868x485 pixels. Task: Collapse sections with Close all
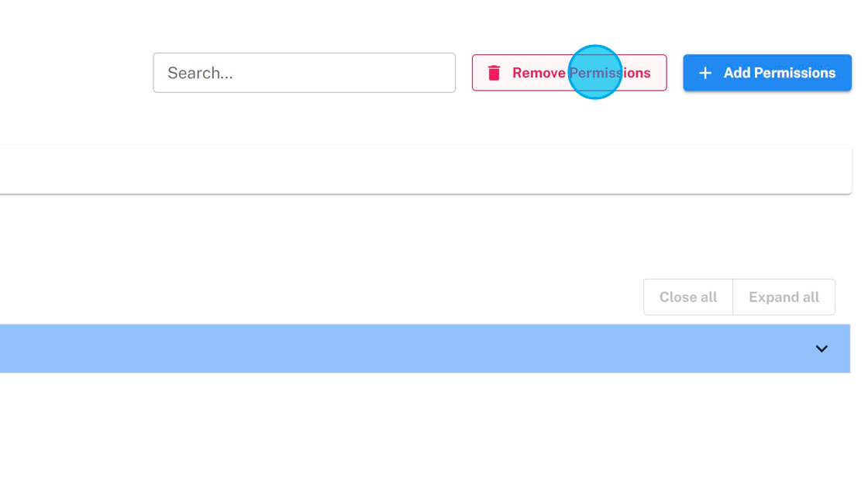coord(688,298)
